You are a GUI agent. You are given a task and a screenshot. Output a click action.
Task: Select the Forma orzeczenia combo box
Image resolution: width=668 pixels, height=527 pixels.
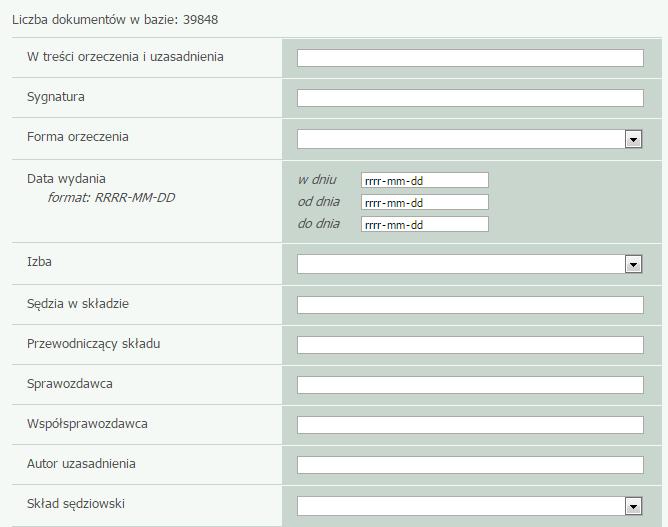[x=470, y=139]
